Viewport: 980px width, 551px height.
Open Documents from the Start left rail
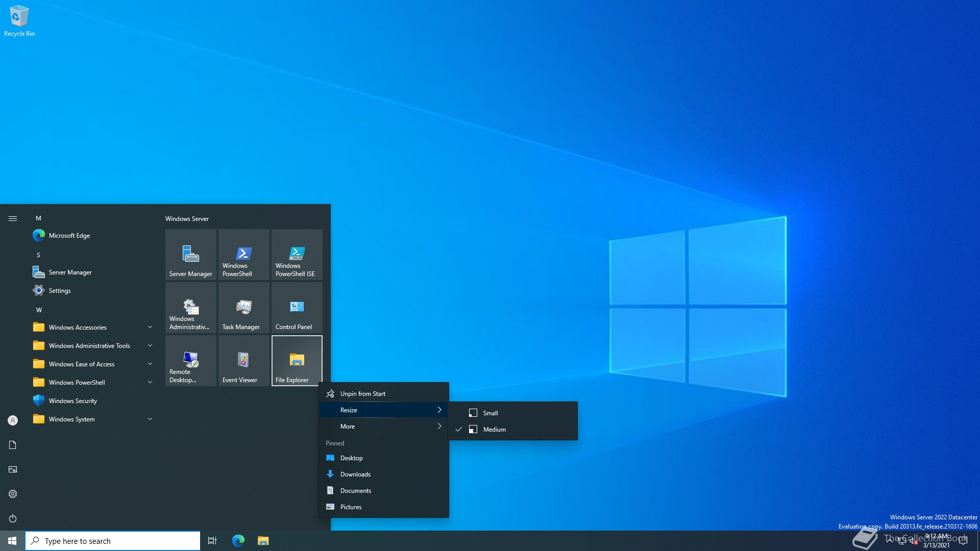pos(13,445)
